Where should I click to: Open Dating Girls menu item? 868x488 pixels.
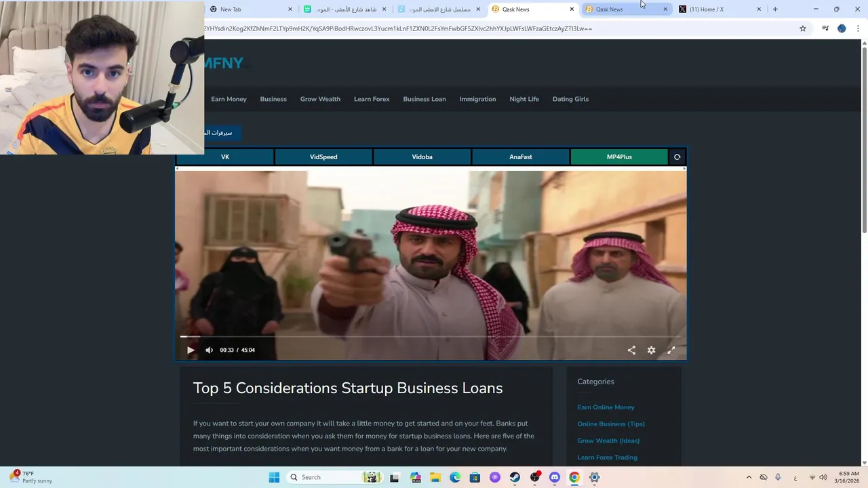click(570, 99)
